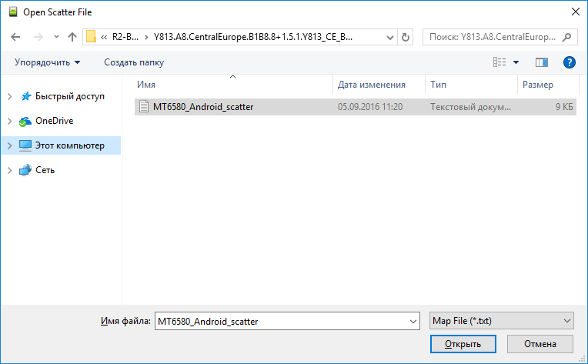Click the view layout icon
The image size is (588, 364).
pos(500,62)
